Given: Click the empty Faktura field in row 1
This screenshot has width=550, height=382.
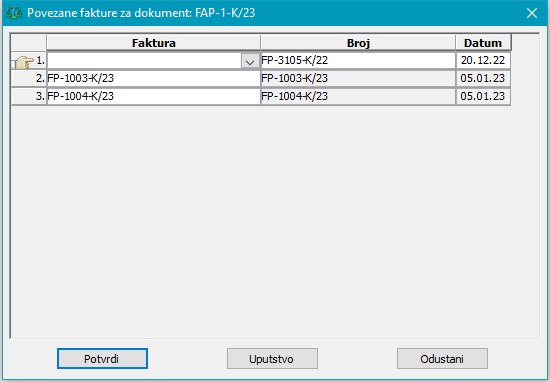Looking at the screenshot, I should click(x=145, y=61).
